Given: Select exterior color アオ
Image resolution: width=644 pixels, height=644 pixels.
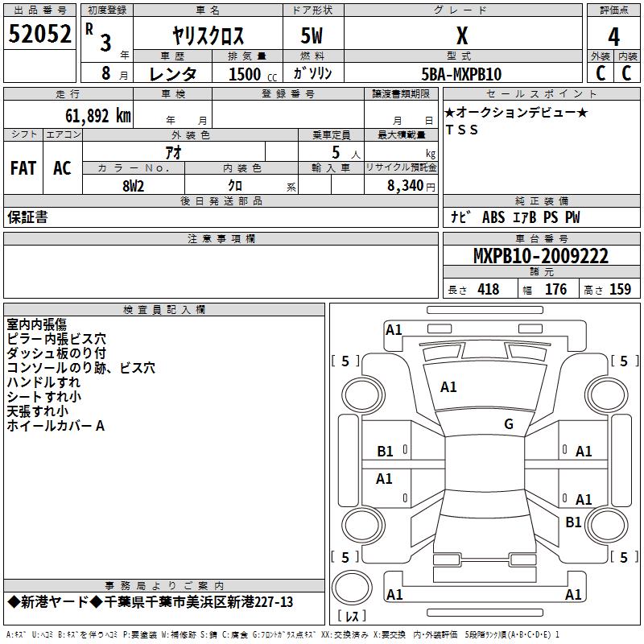Looking at the screenshot, I should pyautogui.click(x=173, y=153).
